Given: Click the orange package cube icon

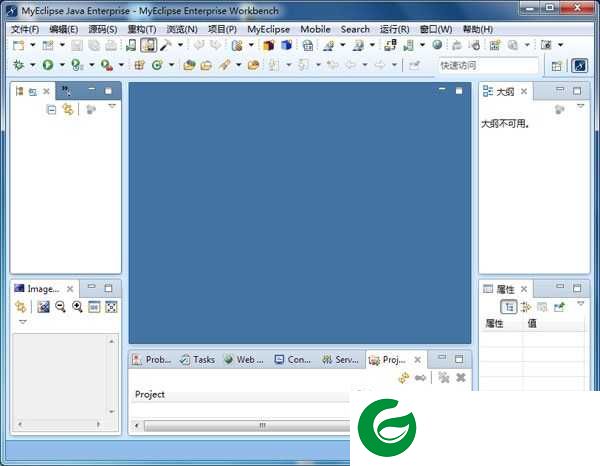Looking at the screenshot, I should (268, 45).
